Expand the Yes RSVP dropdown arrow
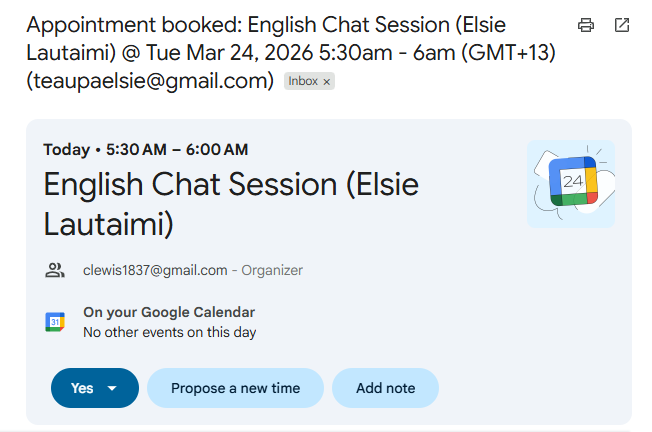 pyautogui.click(x=112, y=388)
